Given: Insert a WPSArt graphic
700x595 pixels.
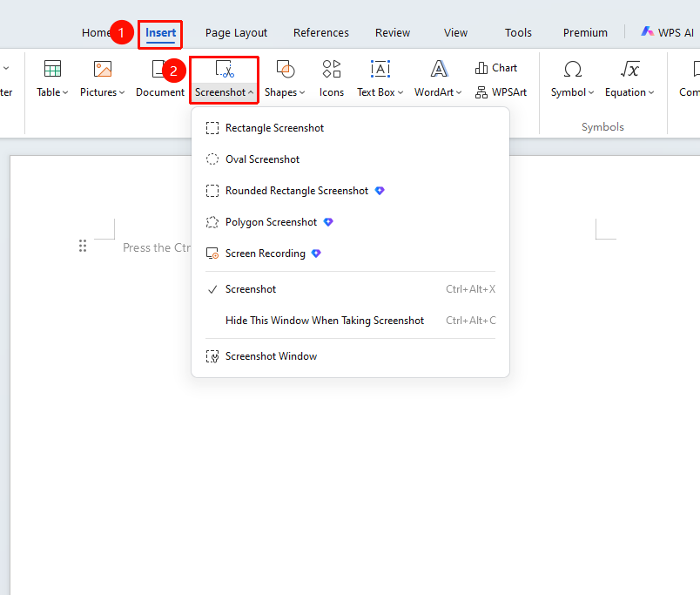Looking at the screenshot, I should coord(501,92).
